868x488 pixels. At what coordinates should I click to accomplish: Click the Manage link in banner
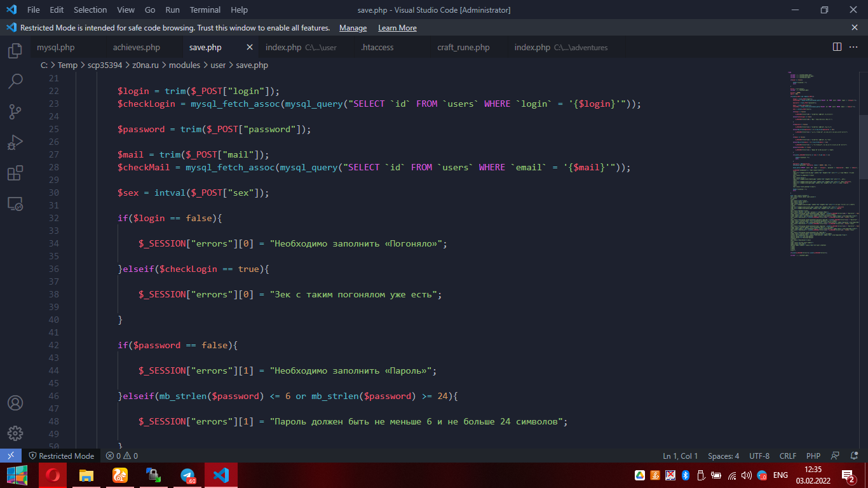click(x=353, y=28)
